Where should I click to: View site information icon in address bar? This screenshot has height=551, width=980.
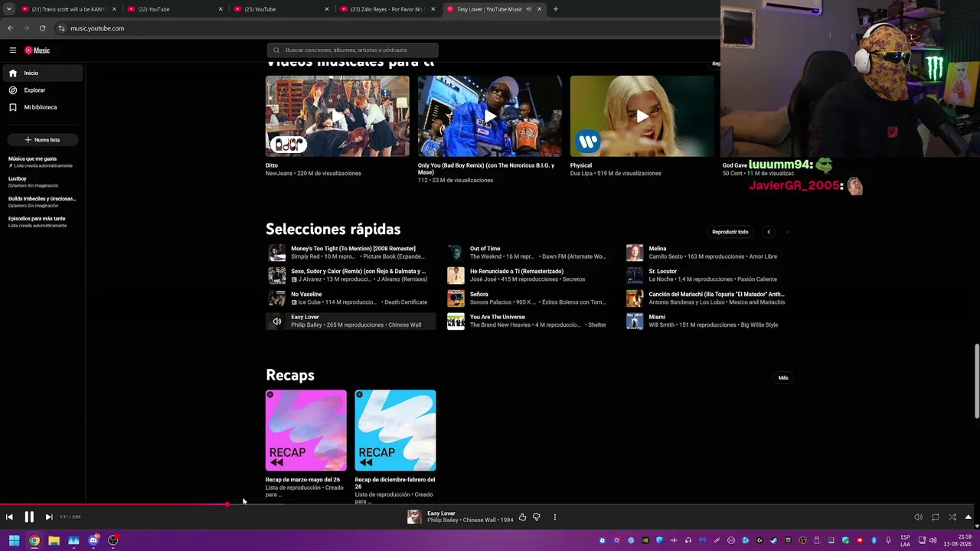click(x=62, y=28)
